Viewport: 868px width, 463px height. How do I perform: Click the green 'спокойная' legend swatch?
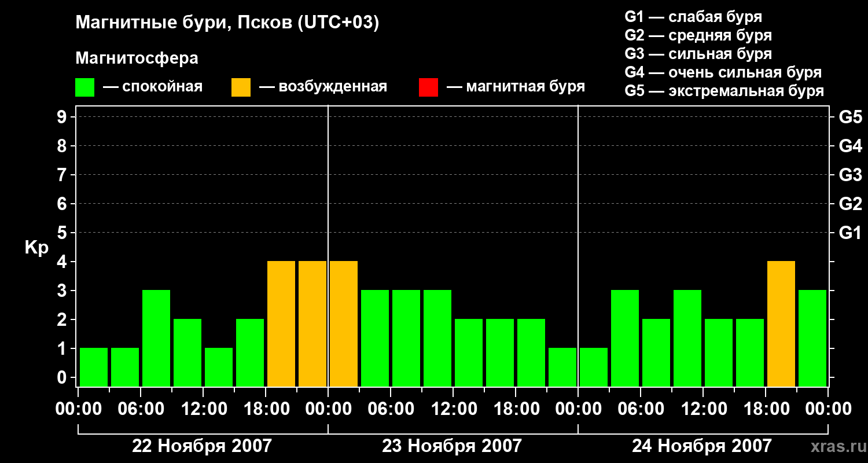point(84,87)
